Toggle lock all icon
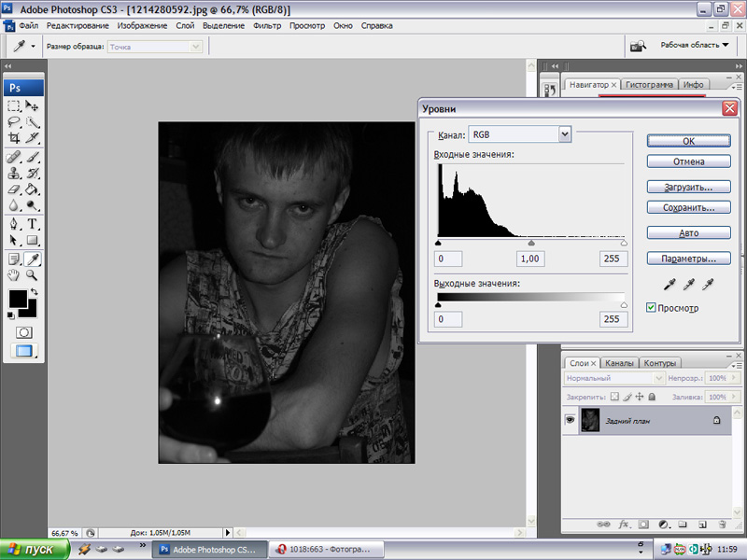Screen dimensions: 747x560 click(x=652, y=396)
